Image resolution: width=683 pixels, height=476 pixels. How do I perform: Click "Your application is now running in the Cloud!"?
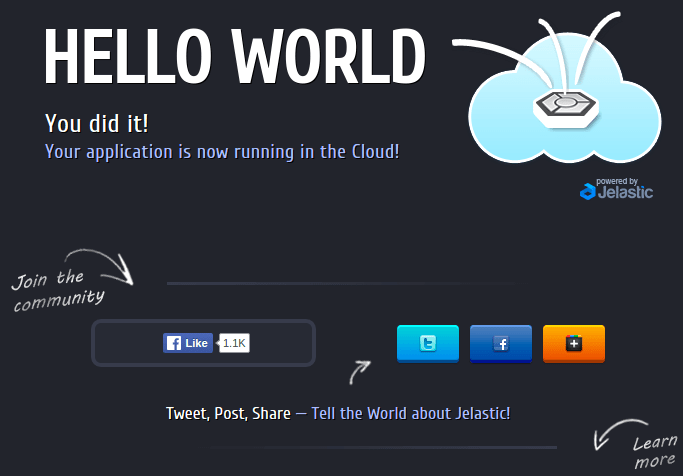tap(222, 152)
